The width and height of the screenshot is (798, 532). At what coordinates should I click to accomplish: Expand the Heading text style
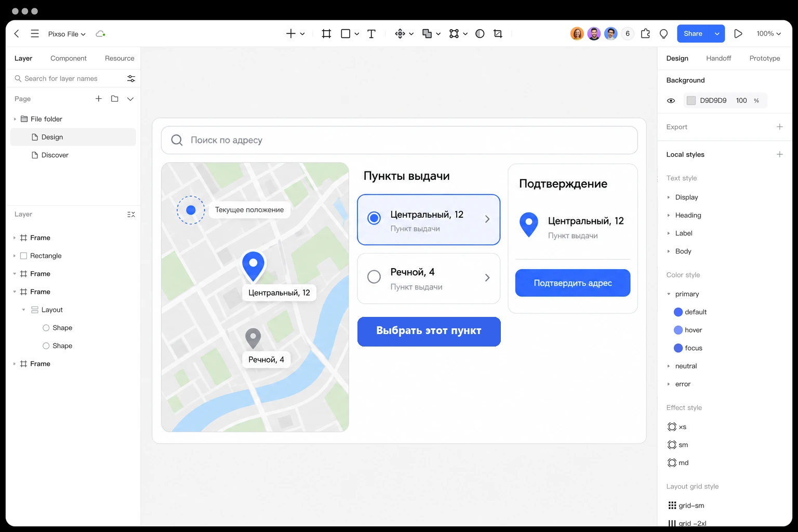(669, 215)
